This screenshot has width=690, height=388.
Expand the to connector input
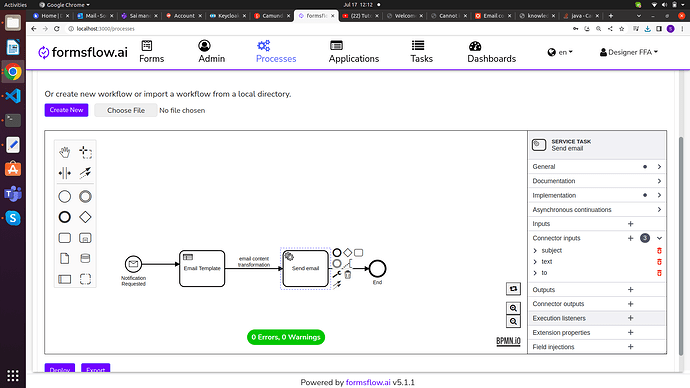[535, 273]
